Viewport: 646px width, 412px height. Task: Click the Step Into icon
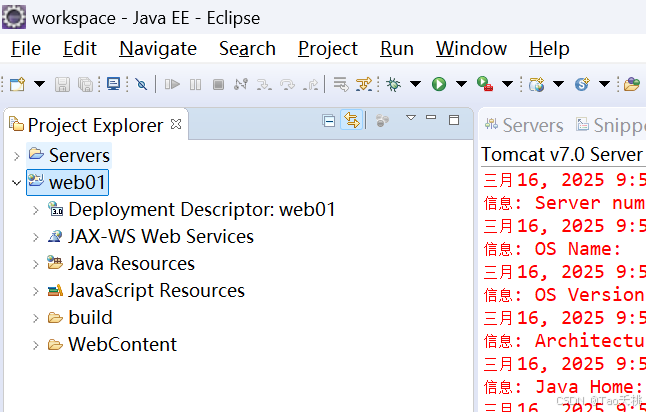pos(264,84)
